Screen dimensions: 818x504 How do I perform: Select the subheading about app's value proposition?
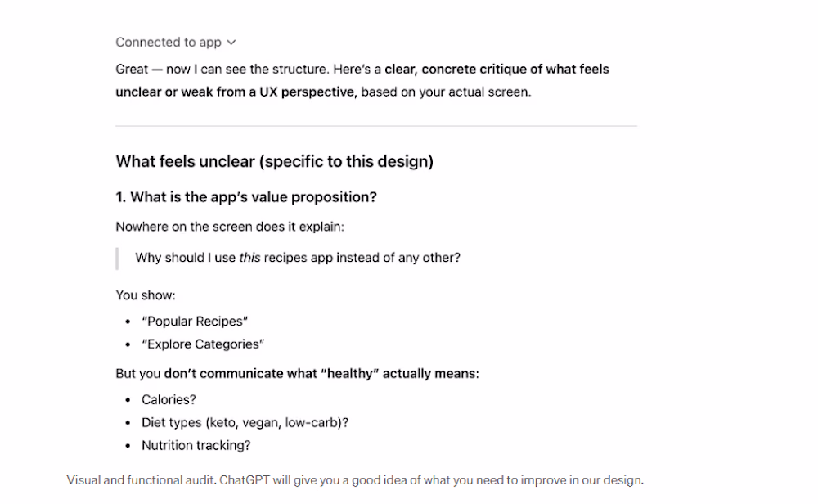coord(245,197)
